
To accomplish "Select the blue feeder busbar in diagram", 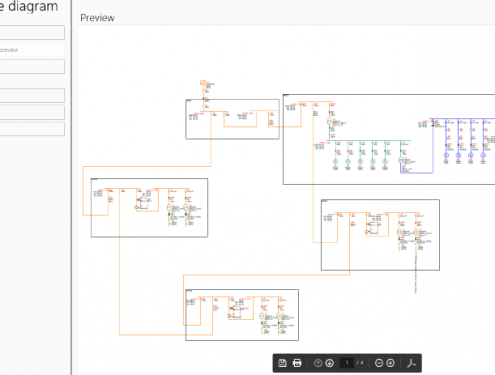I will coord(463,119).
